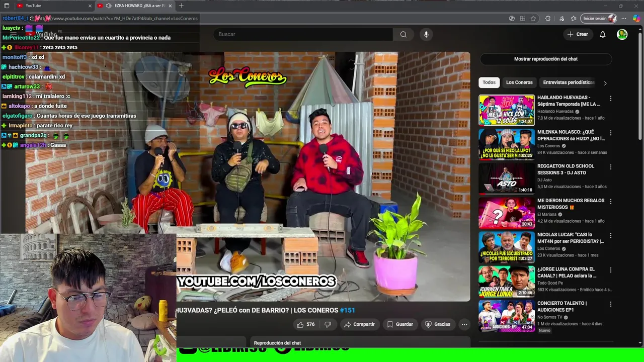Image resolution: width=644 pixels, height=362 pixels.
Task: Expand more filter chips arrow
Action: click(x=605, y=83)
